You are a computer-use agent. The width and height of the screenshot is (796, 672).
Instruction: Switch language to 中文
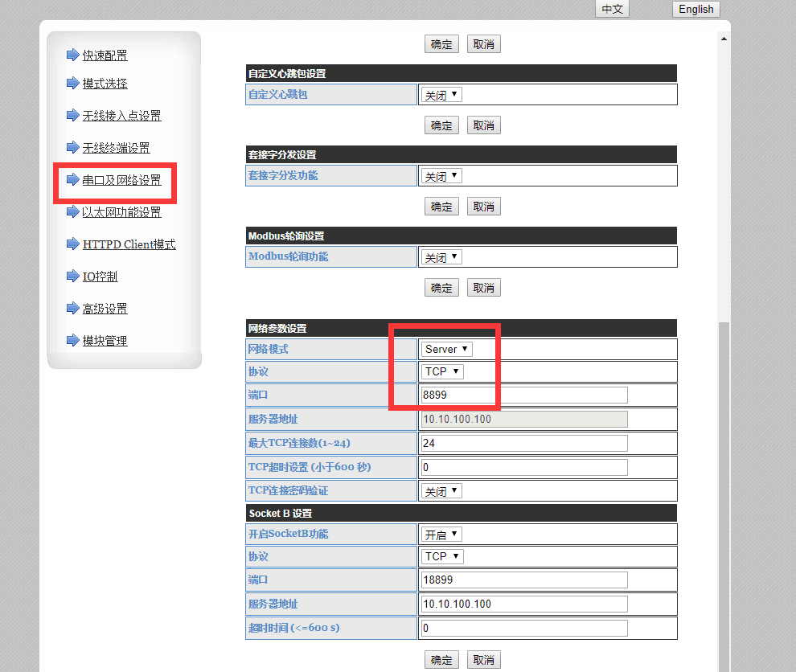[612, 9]
